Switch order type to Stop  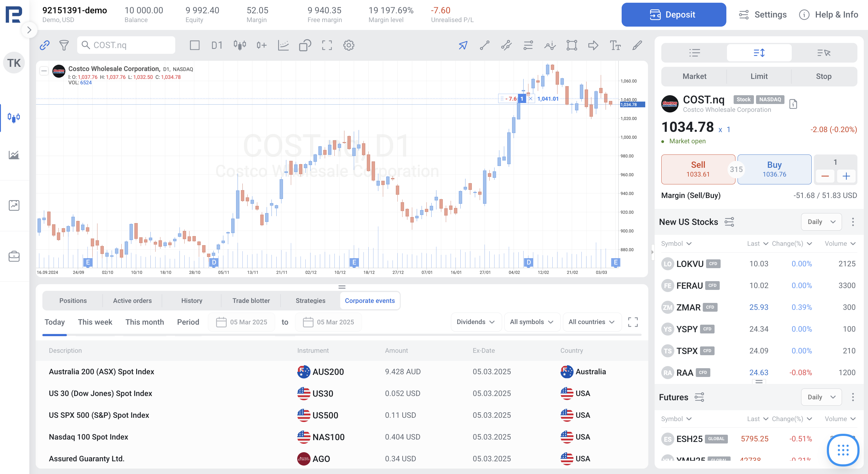click(823, 76)
